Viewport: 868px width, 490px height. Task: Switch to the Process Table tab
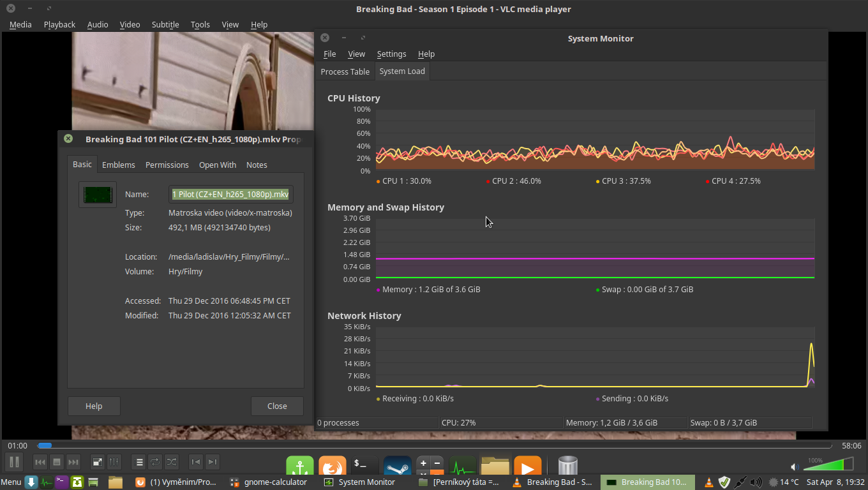[x=345, y=71]
